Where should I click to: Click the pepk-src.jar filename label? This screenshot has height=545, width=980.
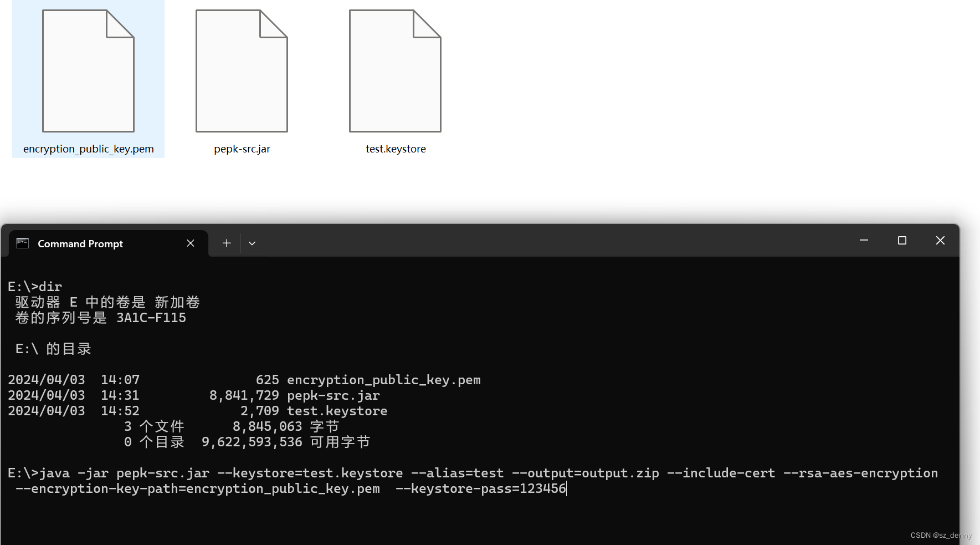pos(242,149)
